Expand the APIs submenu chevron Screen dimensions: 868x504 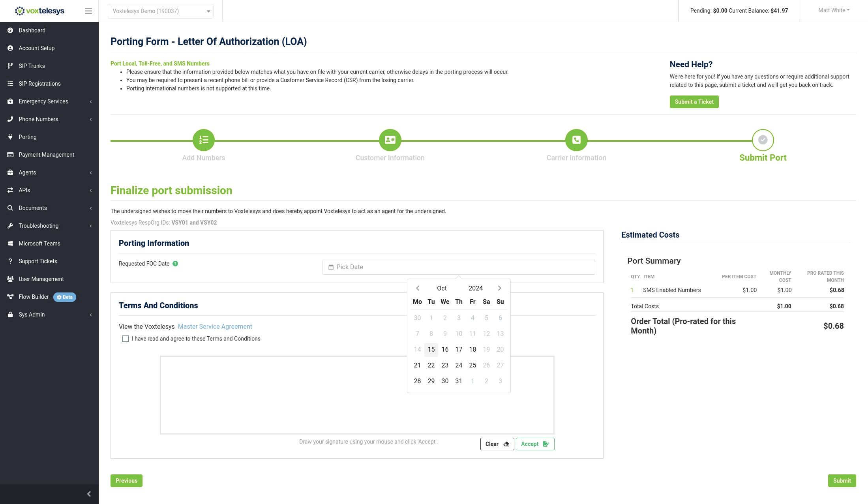pos(91,191)
